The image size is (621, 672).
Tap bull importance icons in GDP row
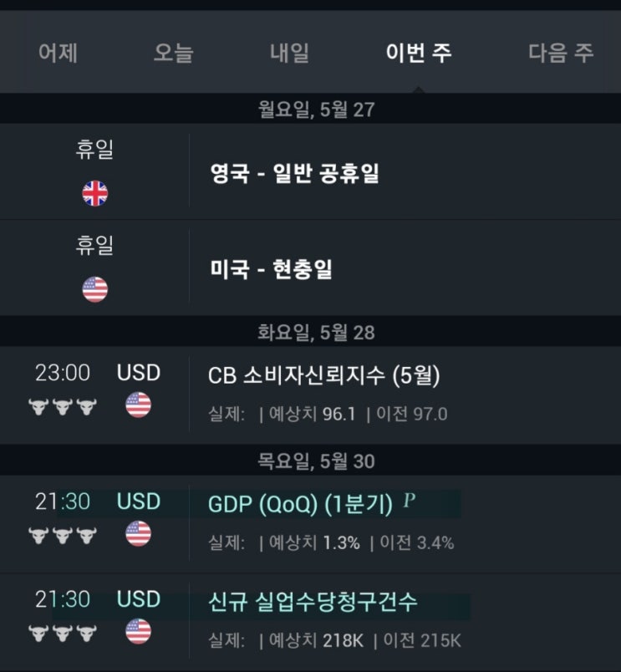pyautogui.click(x=63, y=535)
